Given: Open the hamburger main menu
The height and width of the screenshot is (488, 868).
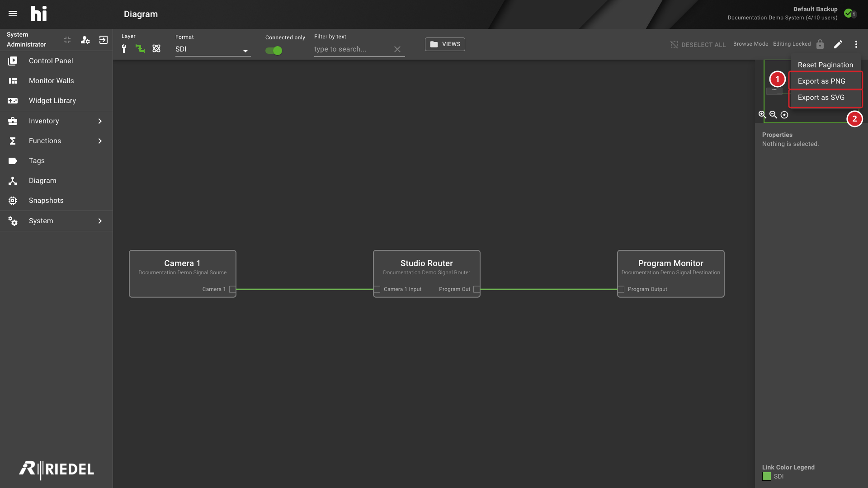Looking at the screenshot, I should pyautogui.click(x=13, y=14).
